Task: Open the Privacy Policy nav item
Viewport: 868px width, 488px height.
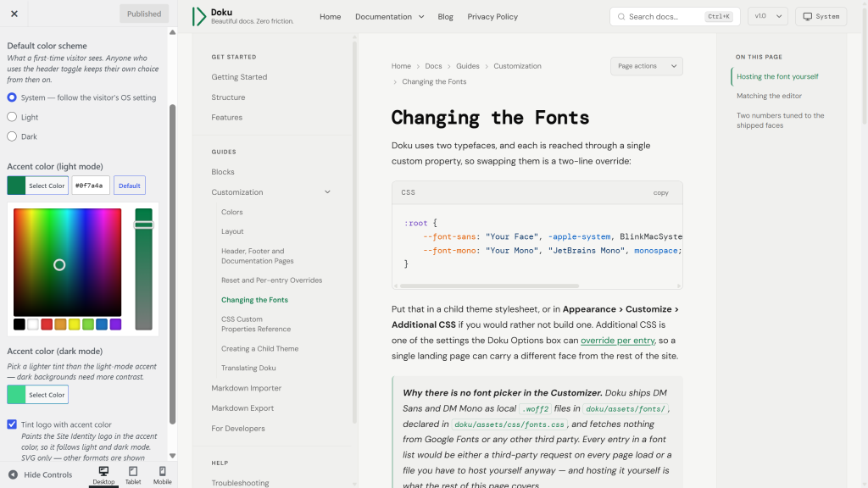Action: coord(492,17)
